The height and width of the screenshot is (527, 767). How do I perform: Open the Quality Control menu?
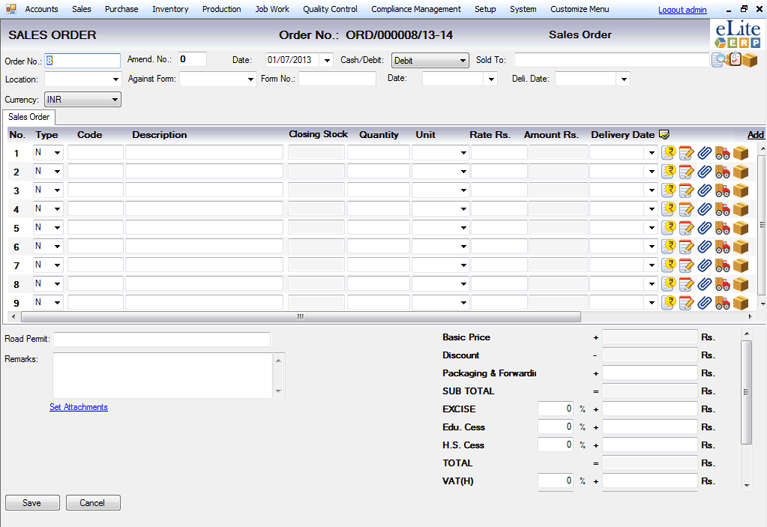pos(330,9)
